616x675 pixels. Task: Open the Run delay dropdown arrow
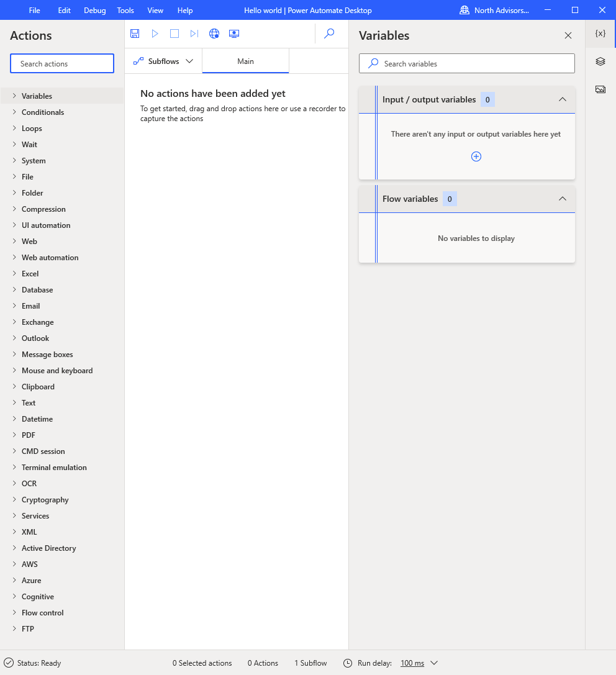pos(434,663)
